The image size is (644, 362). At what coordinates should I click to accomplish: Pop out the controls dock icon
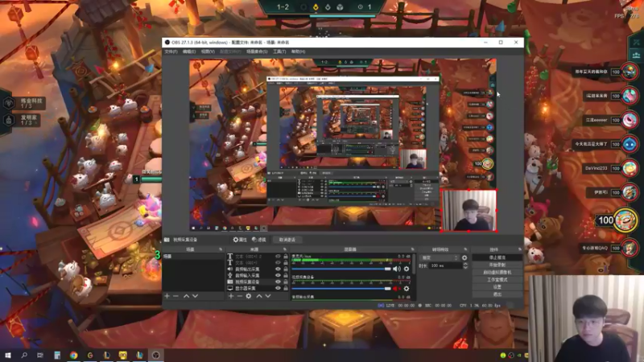[519, 249]
